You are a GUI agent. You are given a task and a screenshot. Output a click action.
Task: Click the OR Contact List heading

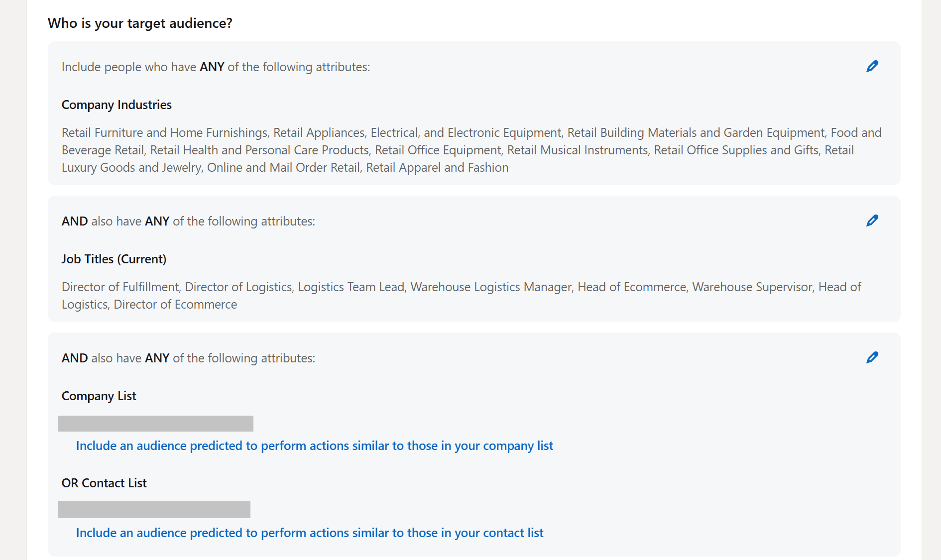pyautogui.click(x=104, y=483)
